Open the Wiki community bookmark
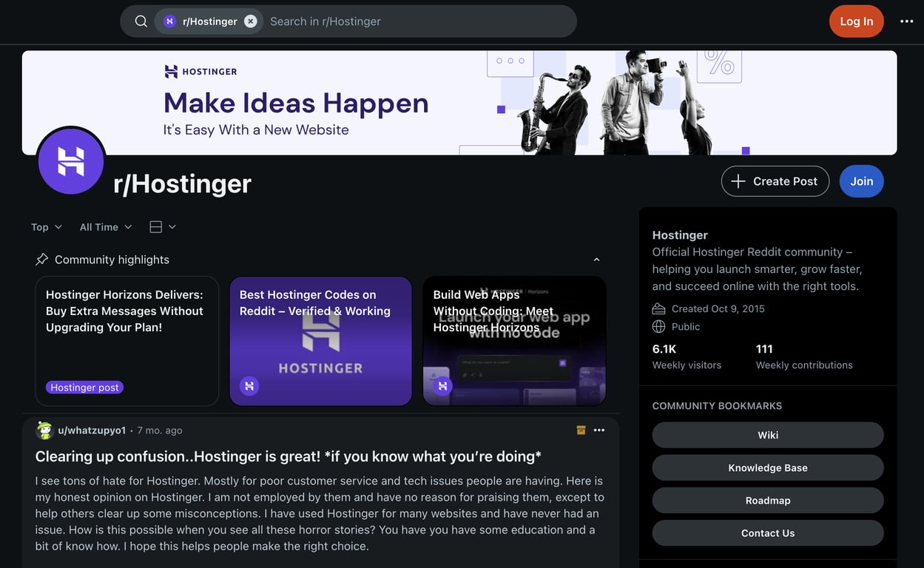924x568 pixels. pos(767,435)
